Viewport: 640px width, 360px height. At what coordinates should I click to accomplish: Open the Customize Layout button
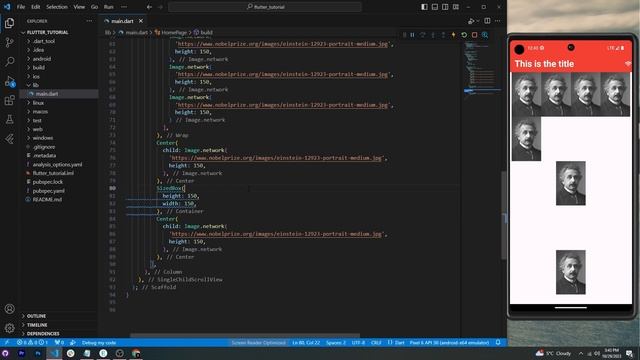[456, 7]
